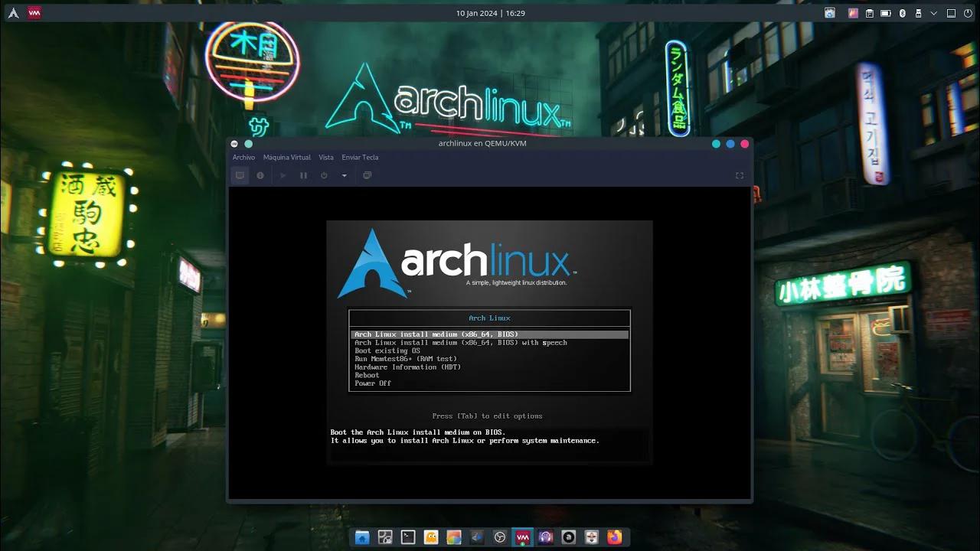Open the terminal emulator from the dock
The height and width of the screenshot is (551, 980).
tap(407, 537)
